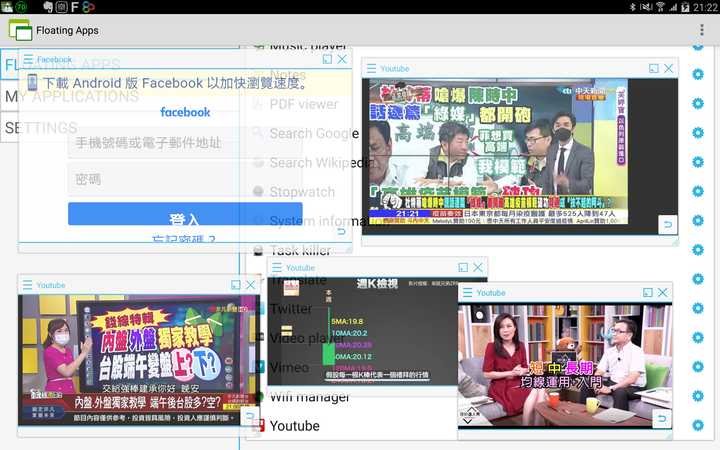Click the back arrow in the bookshelf interview Youtube window

[x=662, y=418]
